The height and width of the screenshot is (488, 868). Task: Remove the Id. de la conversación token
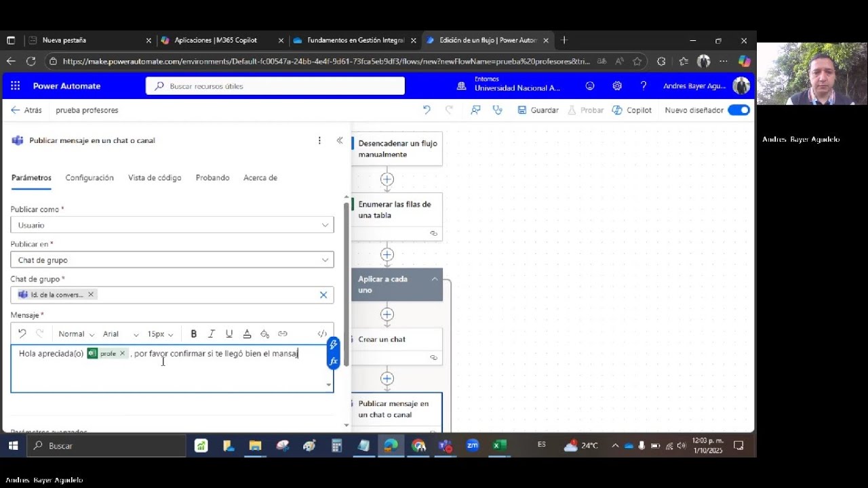90,295
